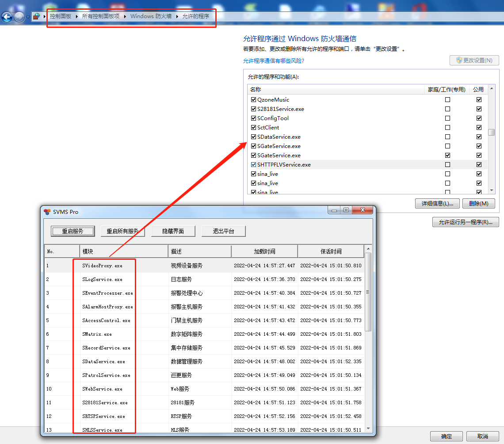Image resolution: width=504 pixels, height=444 pixels.
Task: Sort by the 模块 column header
Action: coord(124,251)
